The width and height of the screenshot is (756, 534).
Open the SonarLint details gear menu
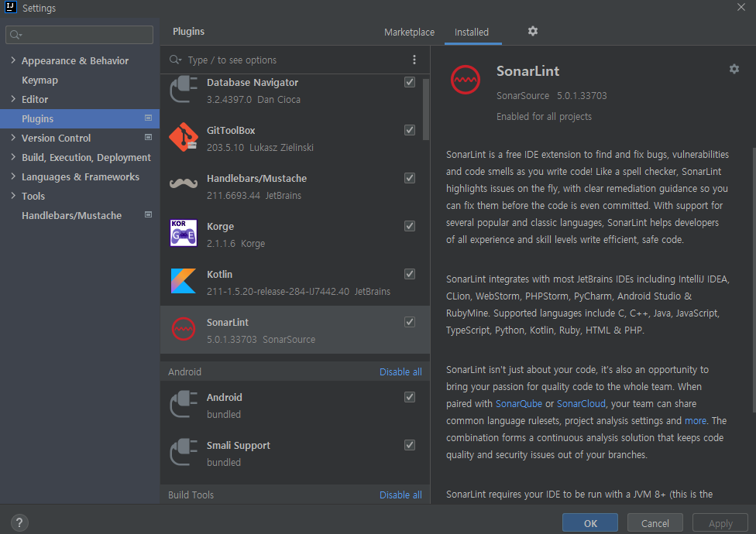pyautogui.click(x=734, y=69)
